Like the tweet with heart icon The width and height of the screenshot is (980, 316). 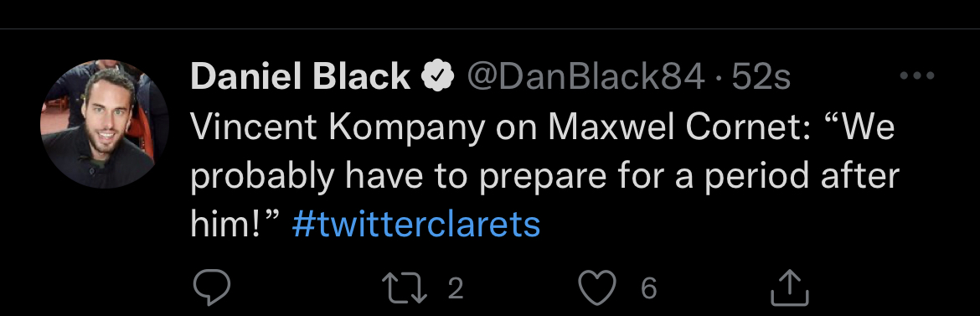click(597, 288)
